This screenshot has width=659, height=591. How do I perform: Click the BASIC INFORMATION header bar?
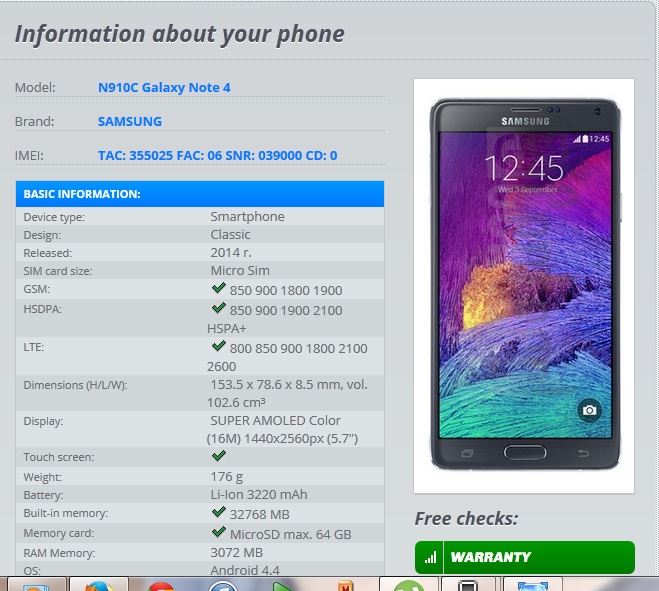[x=200, y=194]
